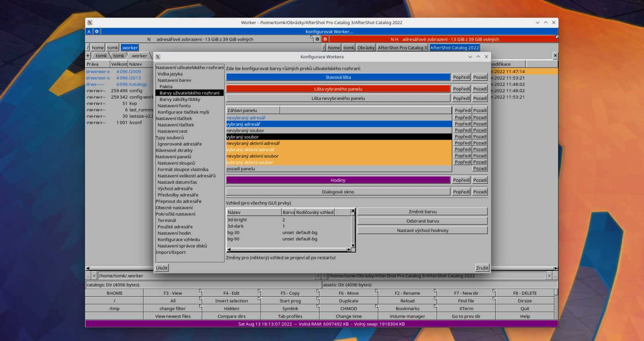Viewport: 644px width, 341px height.
Task: Click 'Změnit barvu' button
Action: click(x=423, y=212)
